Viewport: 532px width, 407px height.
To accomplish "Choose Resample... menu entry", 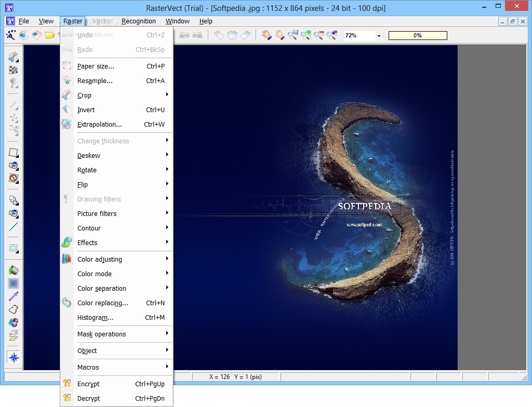I will coord(116,80).
